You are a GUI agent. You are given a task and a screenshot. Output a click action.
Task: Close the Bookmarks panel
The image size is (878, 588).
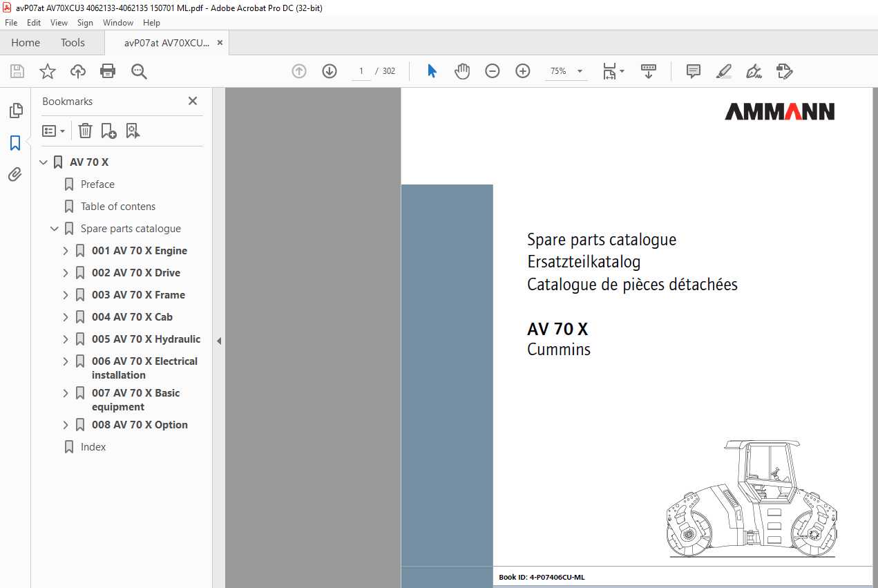pyautogui.click(x=193, y=101)
